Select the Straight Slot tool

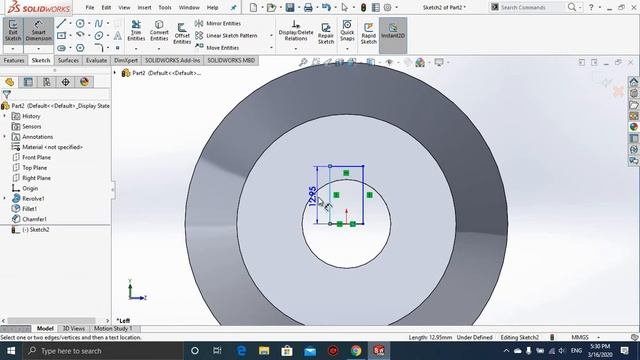62,48
